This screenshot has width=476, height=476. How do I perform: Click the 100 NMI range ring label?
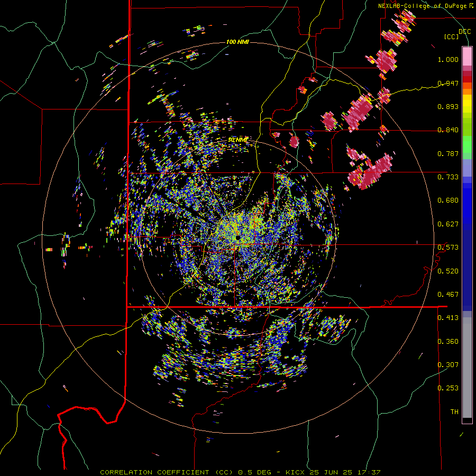(x=237, y=42)
